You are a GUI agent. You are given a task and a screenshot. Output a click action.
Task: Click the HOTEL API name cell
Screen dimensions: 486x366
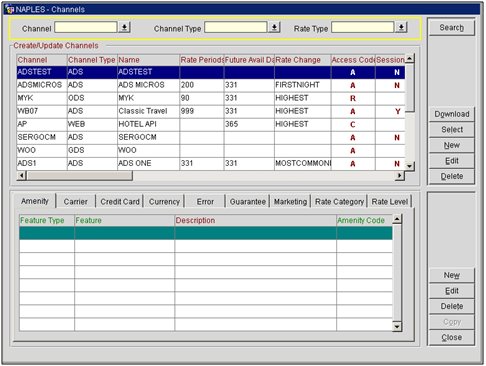tap(148, 124)
